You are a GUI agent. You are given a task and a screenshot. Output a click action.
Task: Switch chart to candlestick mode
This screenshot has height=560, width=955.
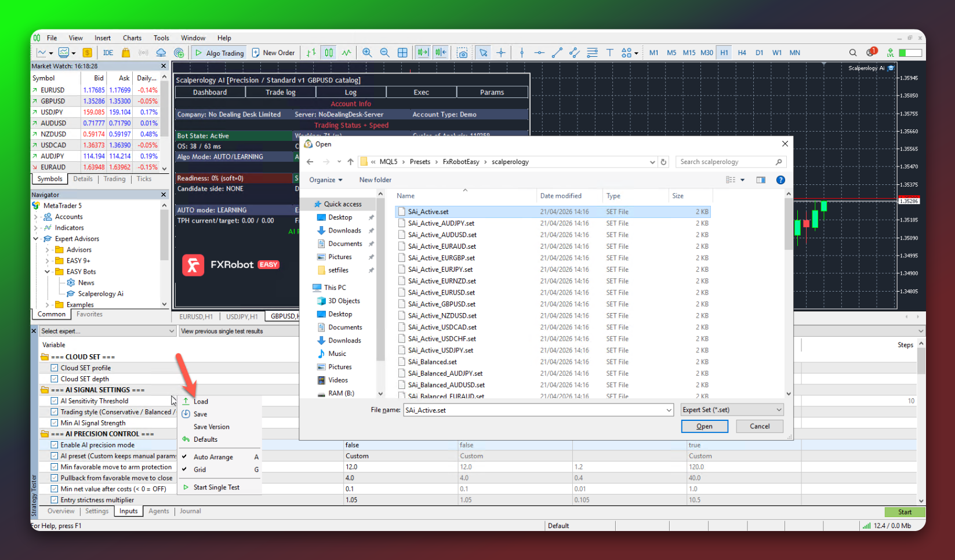(x=328, y=52)
